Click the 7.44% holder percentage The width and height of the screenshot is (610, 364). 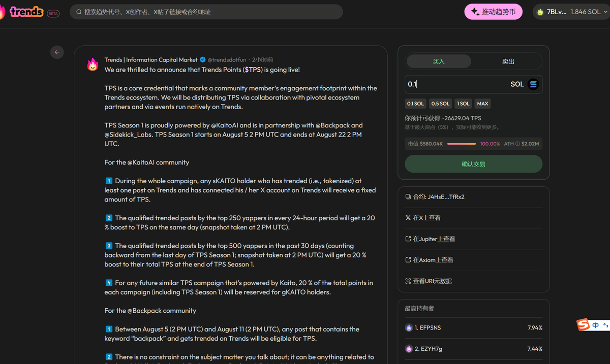pos(535,349)
